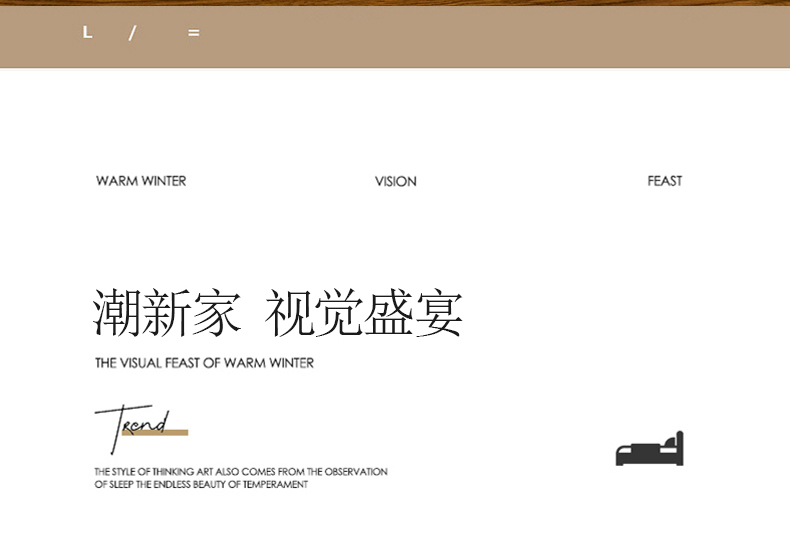Click the white L symbol in banner
This screenshot has height=546, width=790.
pyautogui.click(x=87, y=33)
